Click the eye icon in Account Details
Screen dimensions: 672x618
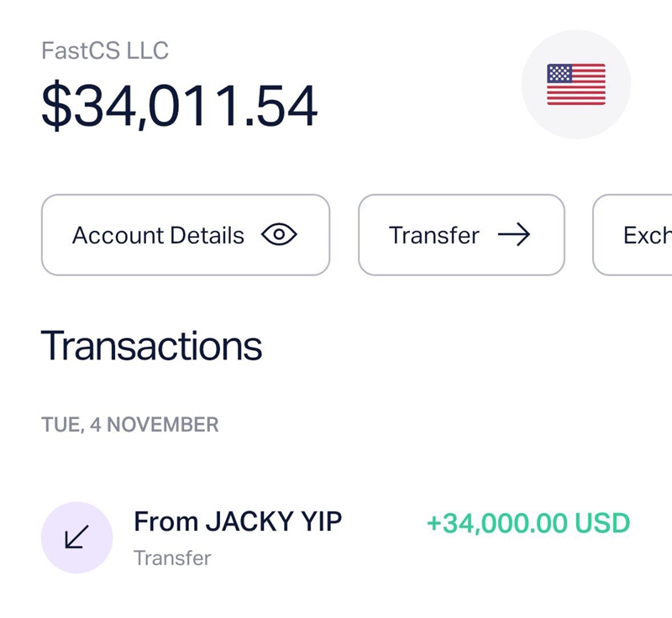[x=279, y=235]
